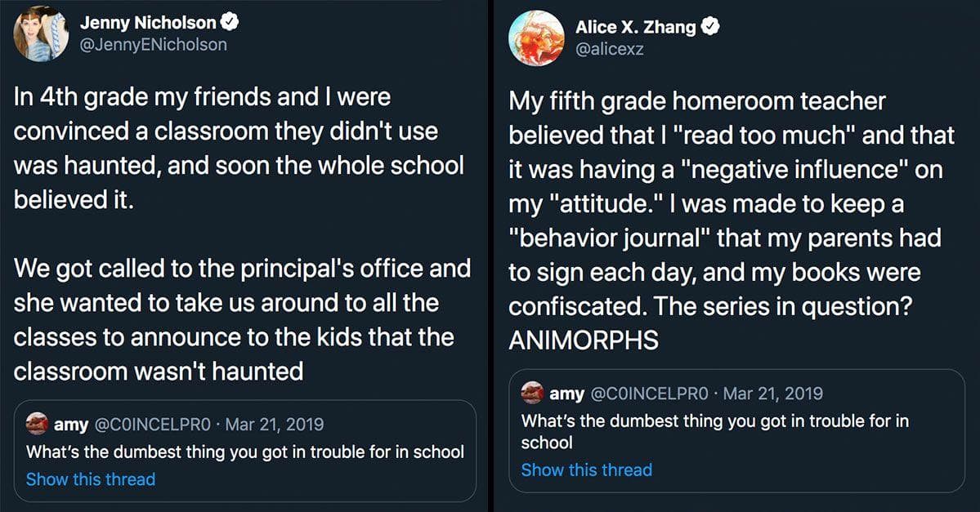
Task: Click the Mar 21, 2019 date in Alice's quoted tweet
Action: (773, 394)
